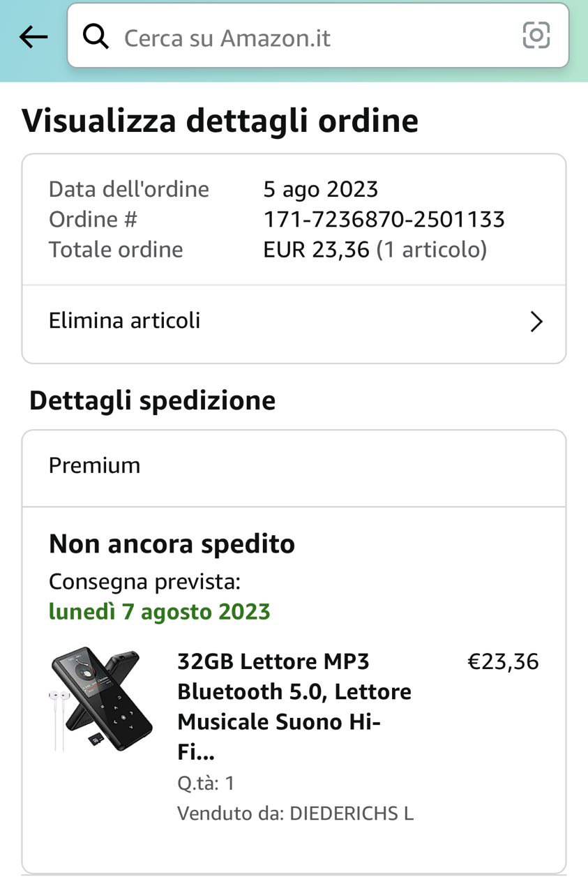Click the 'Non ancora spedito' status heading

click(x=172, y=544)
